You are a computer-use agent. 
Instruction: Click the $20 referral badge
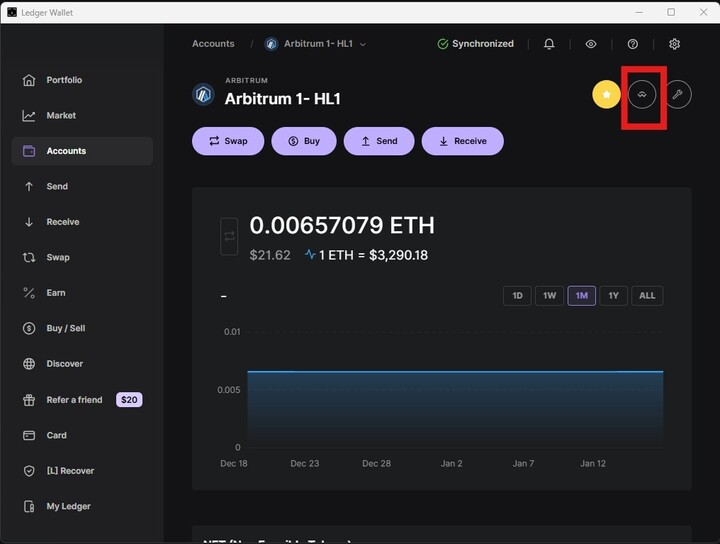[x=129, y=400]
